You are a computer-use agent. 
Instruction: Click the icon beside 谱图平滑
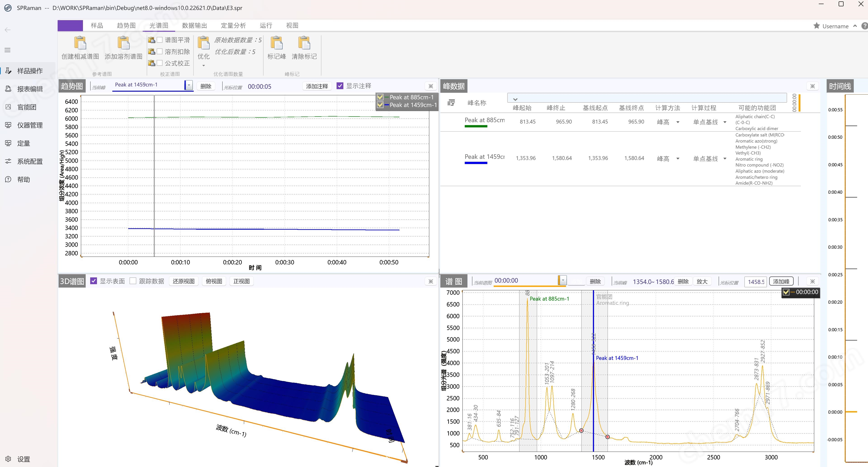[152, 40]
